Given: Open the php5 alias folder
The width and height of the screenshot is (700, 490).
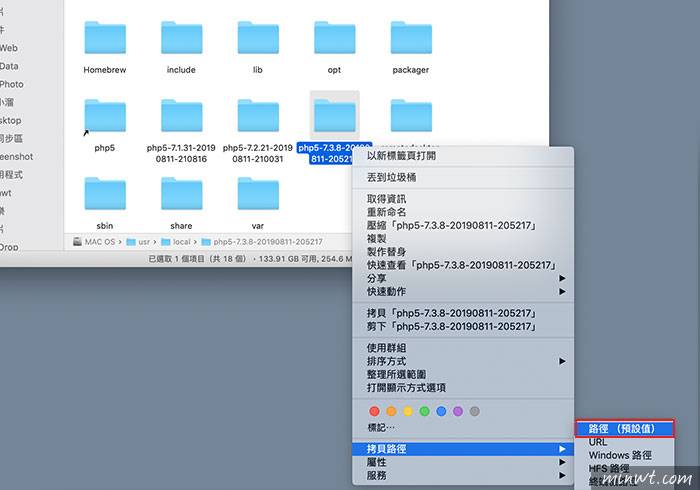Looking at the screenshot, I should click(x=105, y=116).
